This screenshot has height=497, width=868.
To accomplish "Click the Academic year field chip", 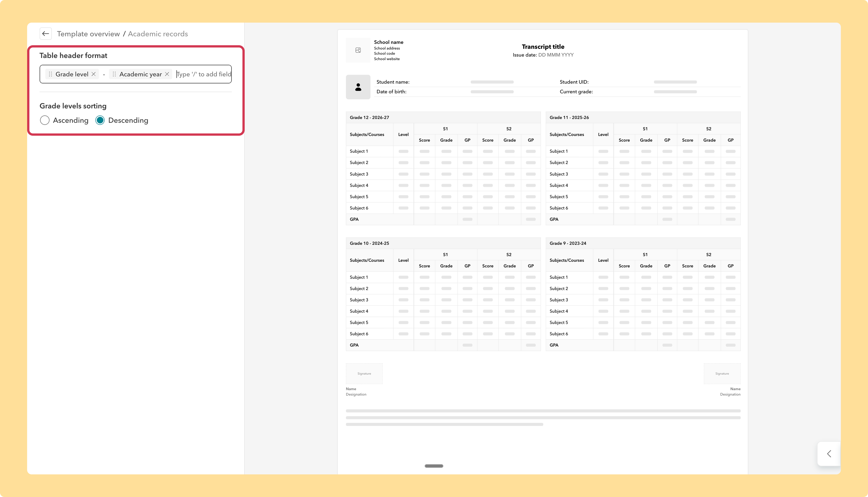I will click(x=141, y=74).
